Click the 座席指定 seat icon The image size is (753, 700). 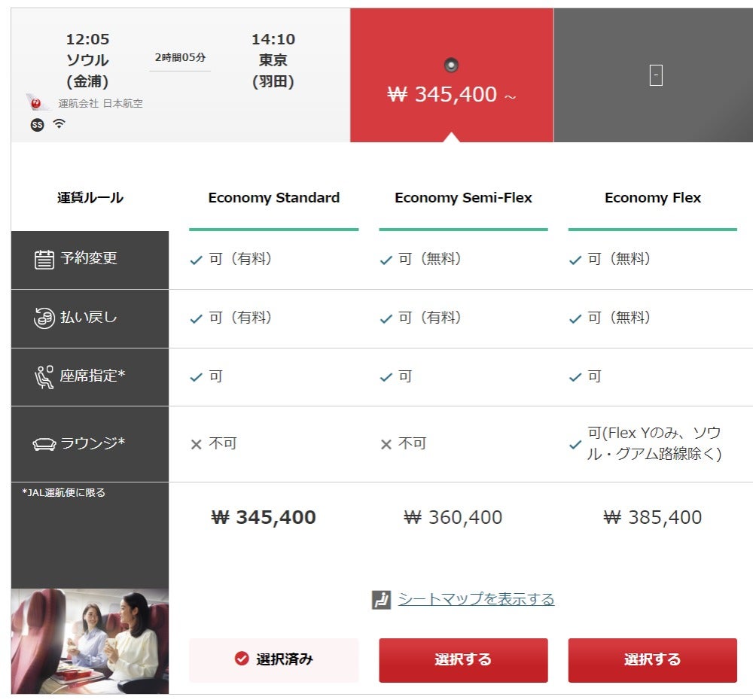click(x=44, y=376)
